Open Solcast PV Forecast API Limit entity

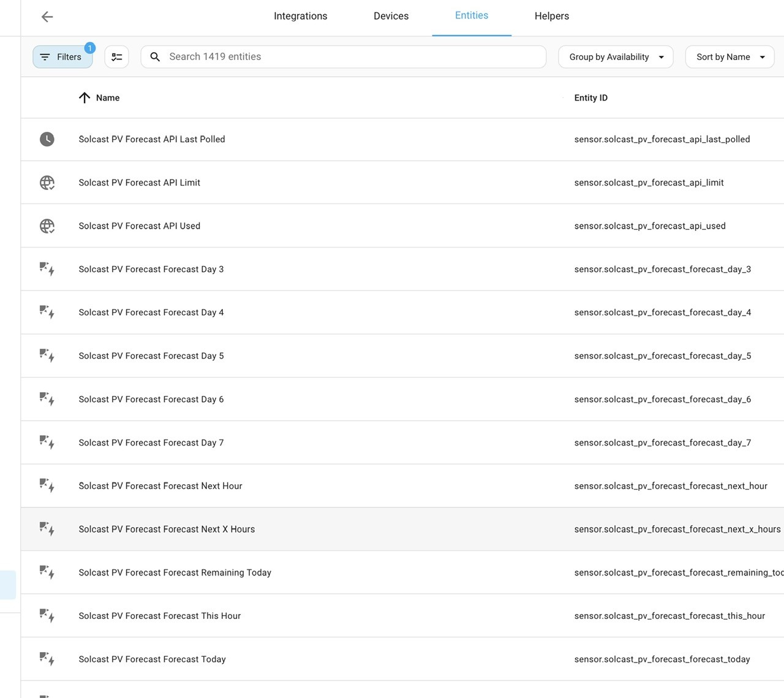coord(140,183)
